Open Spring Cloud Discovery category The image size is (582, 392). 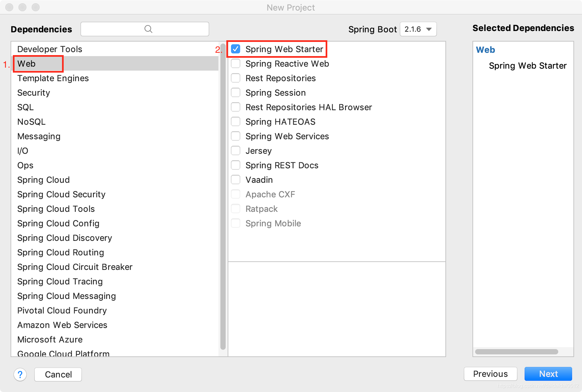115,238
